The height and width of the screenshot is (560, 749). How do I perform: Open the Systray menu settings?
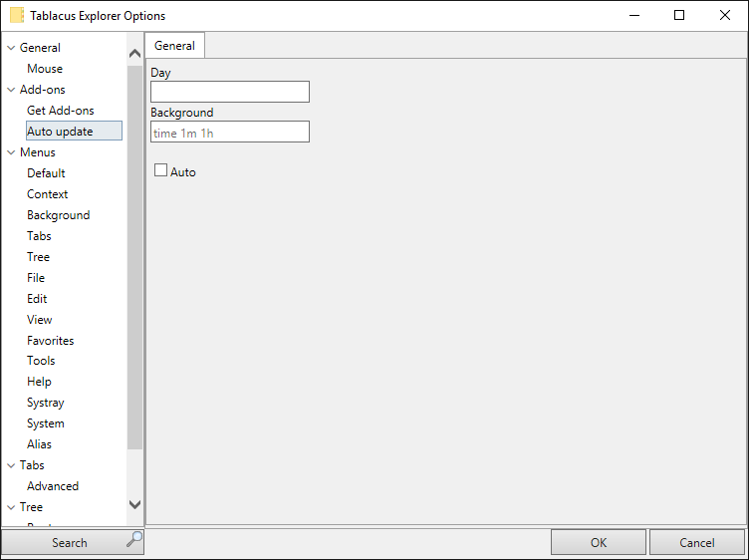pos(46,403)
